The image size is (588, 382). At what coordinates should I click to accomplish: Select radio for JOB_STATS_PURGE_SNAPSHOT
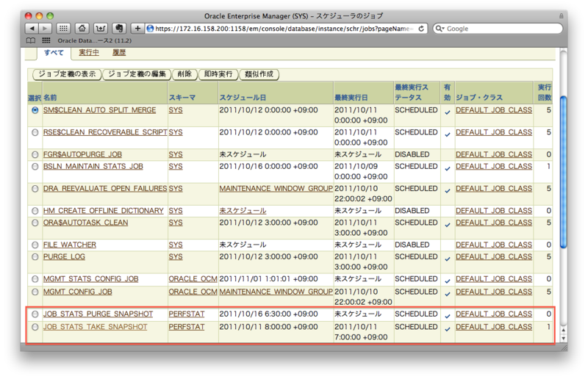click(35, 314)
